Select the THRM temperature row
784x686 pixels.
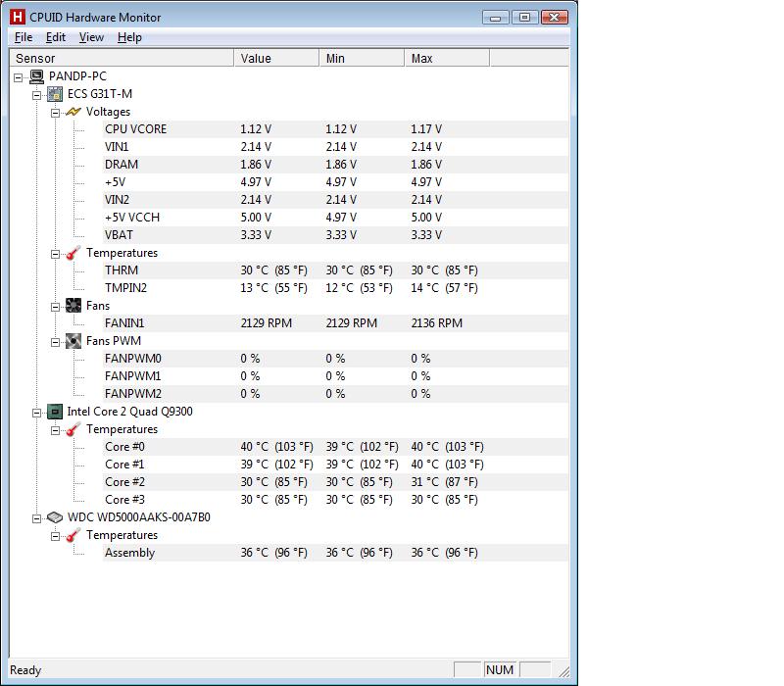pyautogui.click(x=335, y=270)
